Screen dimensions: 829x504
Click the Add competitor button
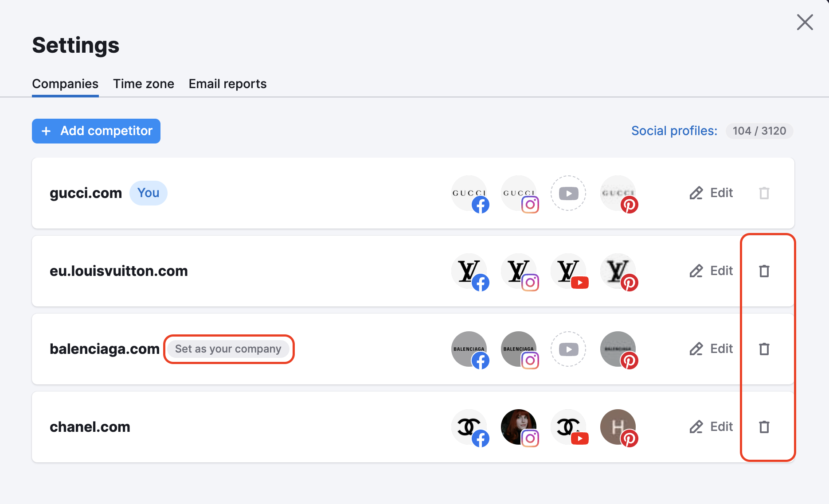point(96,131)
